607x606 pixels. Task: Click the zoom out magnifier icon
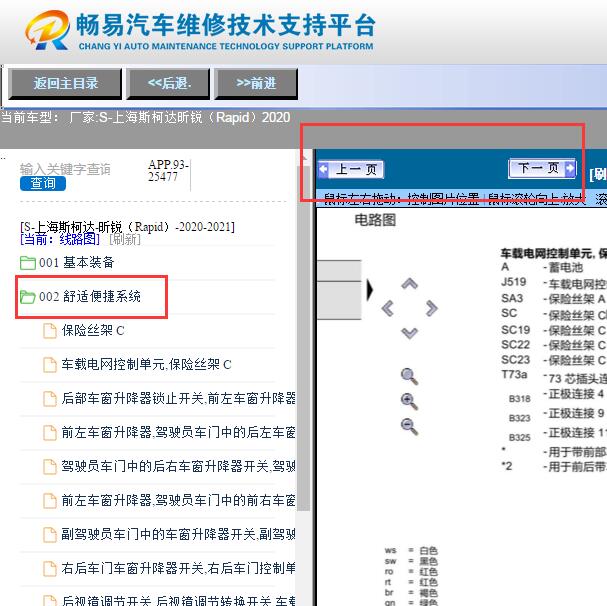[x=410, y=426]
